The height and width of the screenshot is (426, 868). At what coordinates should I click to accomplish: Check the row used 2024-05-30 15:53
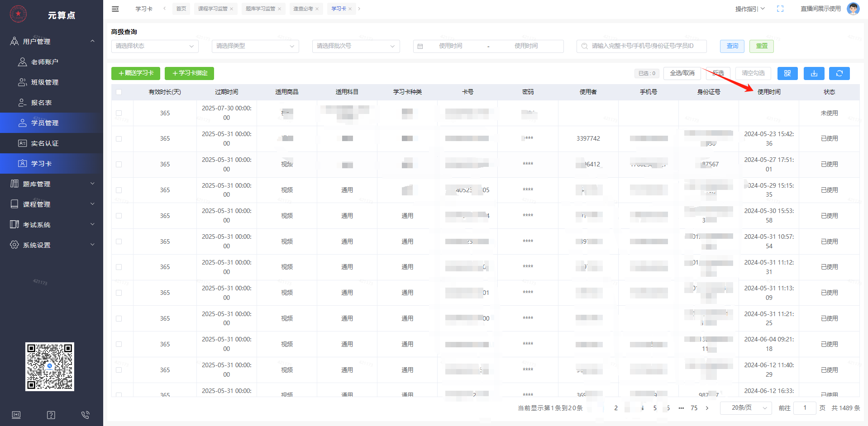tap(119, 216)
